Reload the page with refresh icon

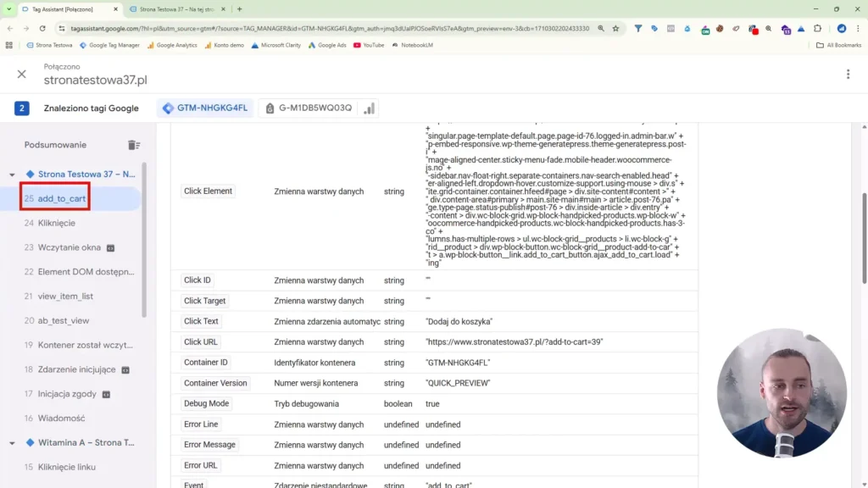[x=42, y=28]
